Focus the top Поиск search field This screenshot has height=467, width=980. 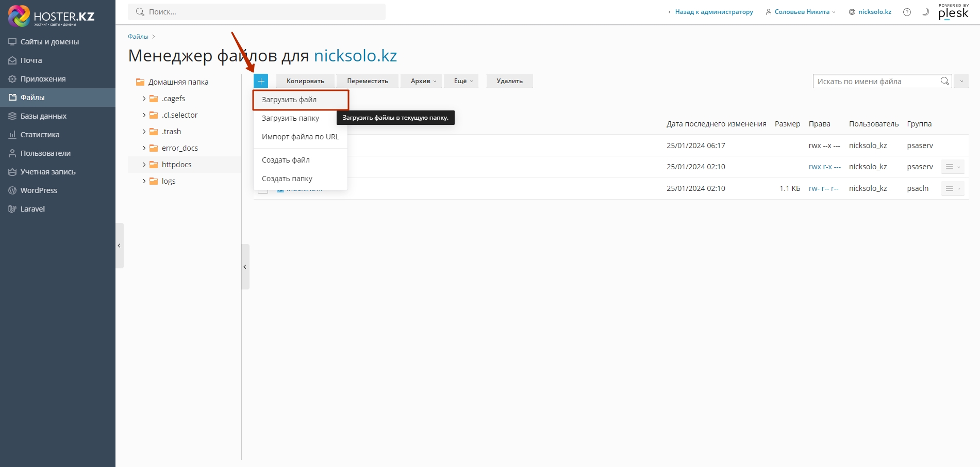click(257, 12)
